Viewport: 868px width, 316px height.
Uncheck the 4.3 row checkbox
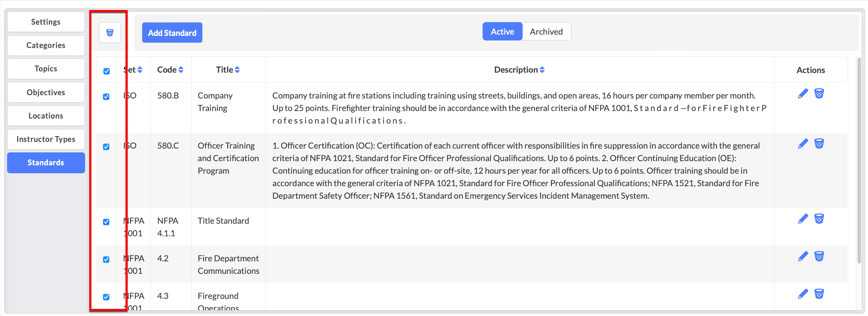click(106, 297)
